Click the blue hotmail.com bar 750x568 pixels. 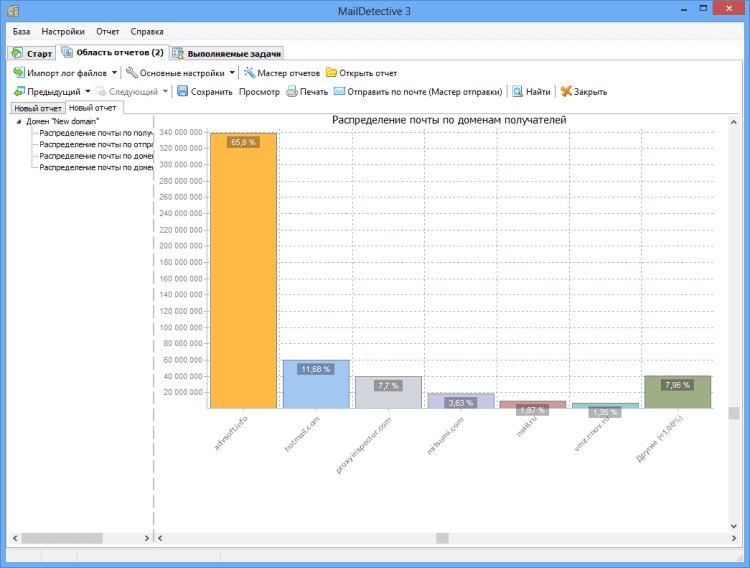(316, 384)
